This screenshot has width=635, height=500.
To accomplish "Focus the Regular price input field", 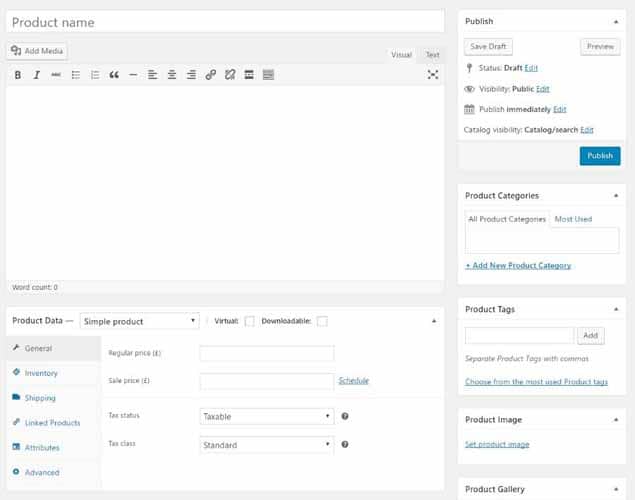I will point(267,353).
